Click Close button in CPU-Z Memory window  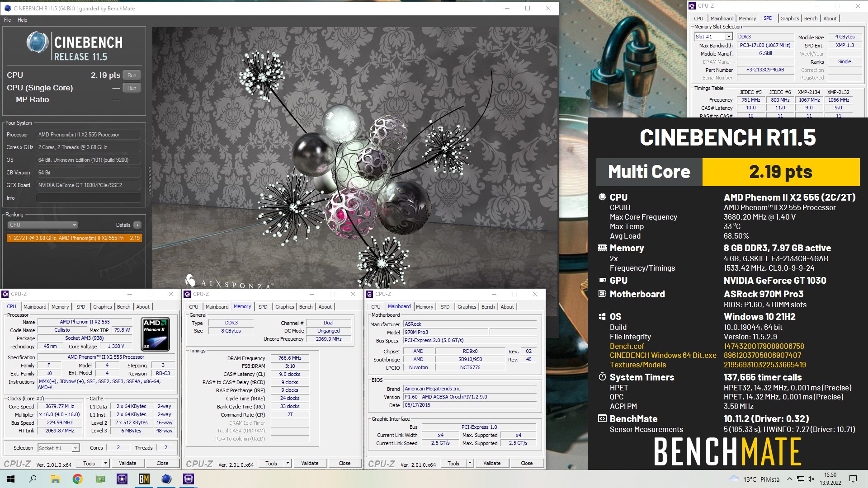tap(344, 463)
